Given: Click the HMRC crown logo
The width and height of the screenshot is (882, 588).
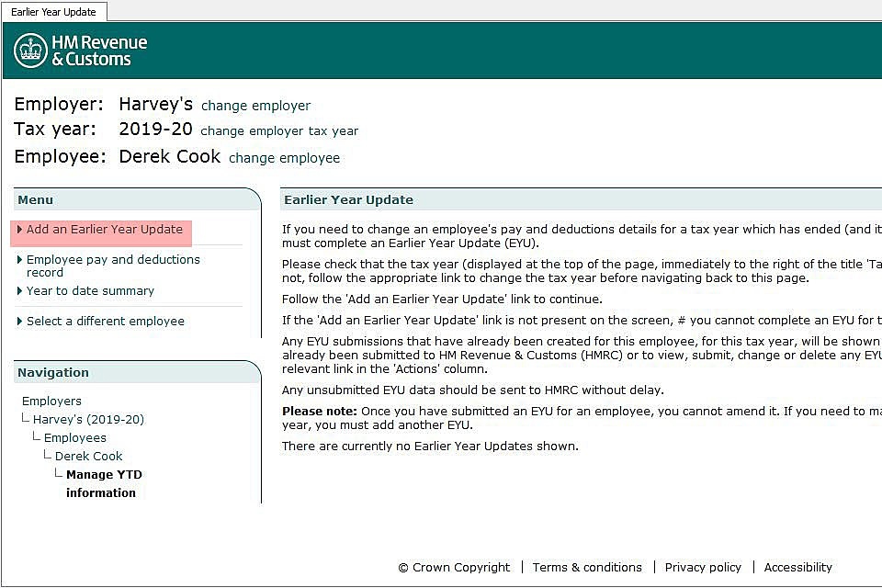Looking at the screenshot, I should coord(30,51).
